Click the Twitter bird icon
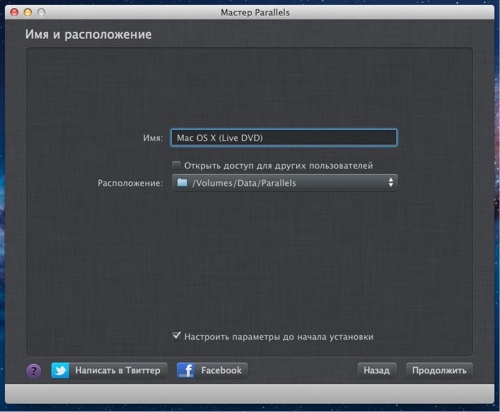 [60, 370]
